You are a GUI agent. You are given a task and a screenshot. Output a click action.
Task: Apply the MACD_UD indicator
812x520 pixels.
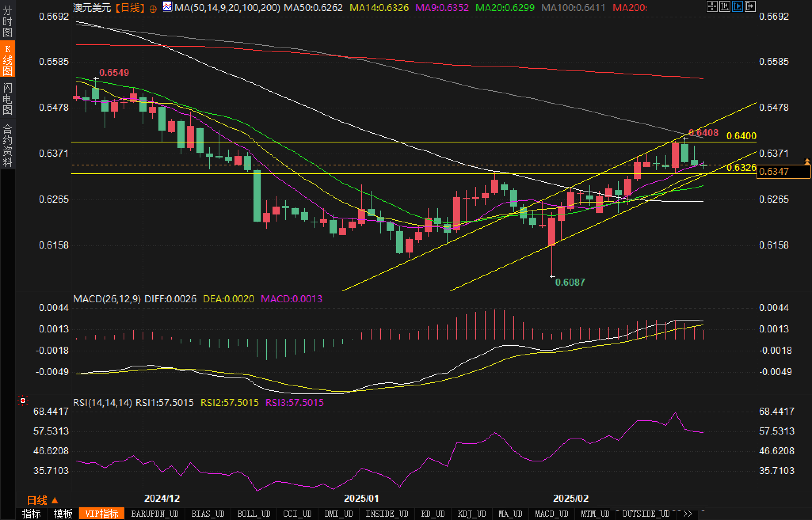coord(552,514)
